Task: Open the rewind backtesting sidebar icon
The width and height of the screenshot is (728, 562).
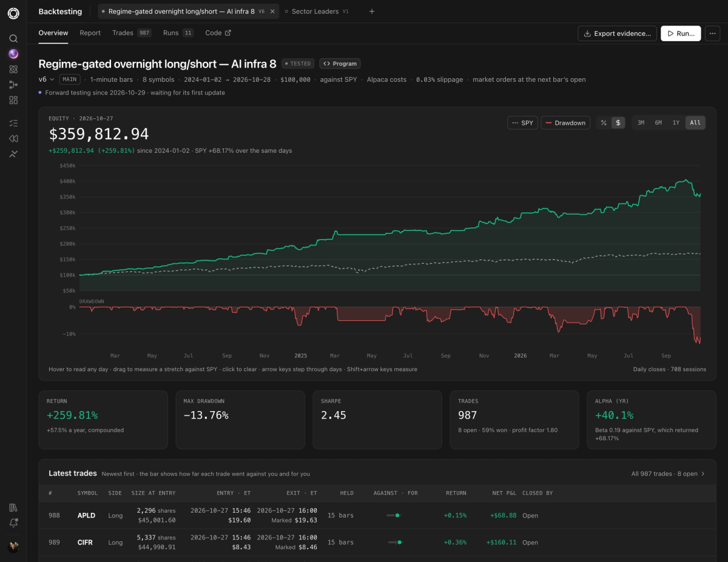Action: click(13, 138)
